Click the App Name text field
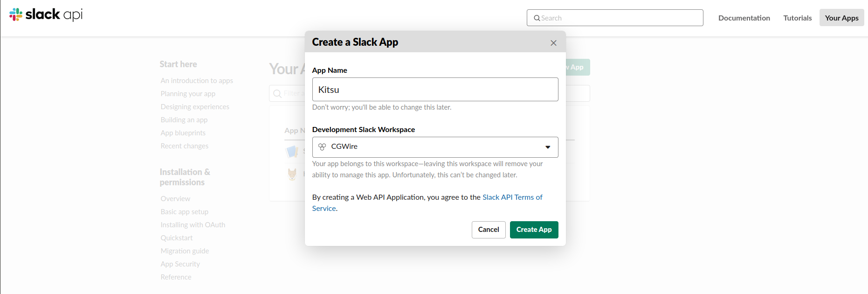 434,90
